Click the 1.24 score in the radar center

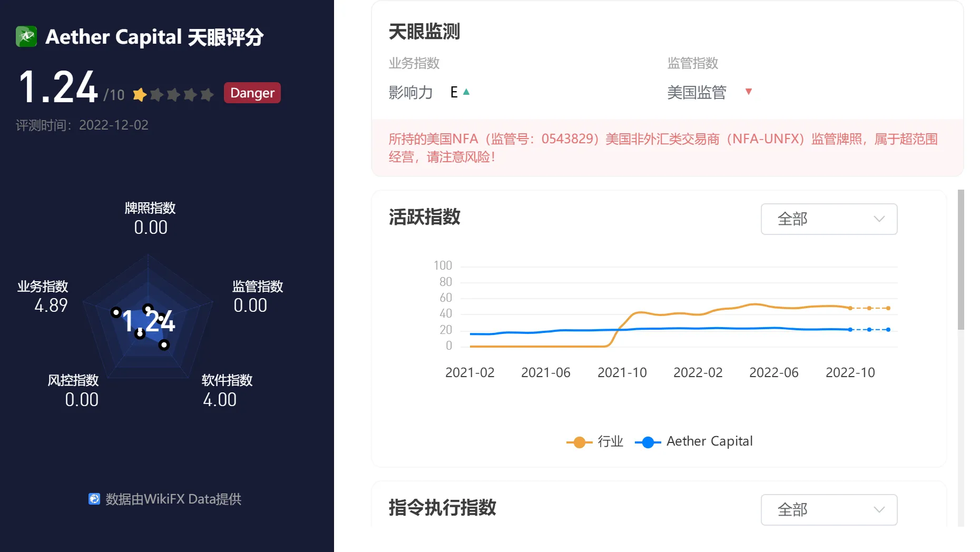pyautogui.click(x=149, y=321)
